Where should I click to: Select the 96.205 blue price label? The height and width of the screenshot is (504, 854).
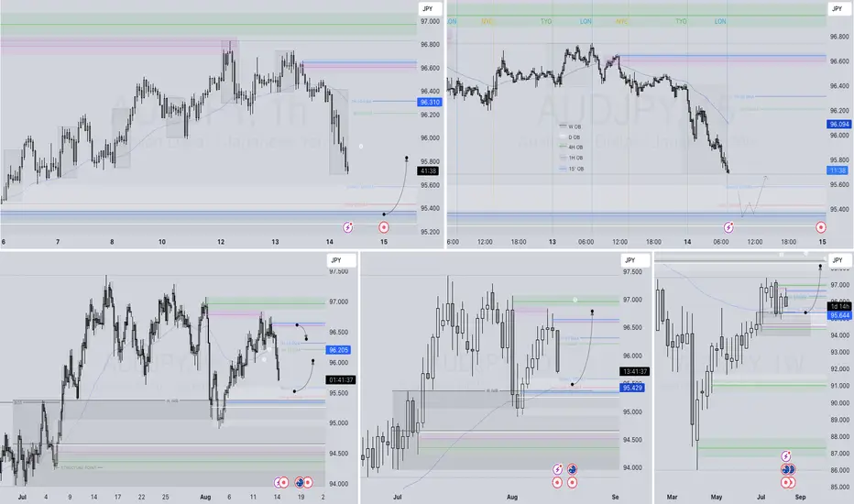(339, 350)
